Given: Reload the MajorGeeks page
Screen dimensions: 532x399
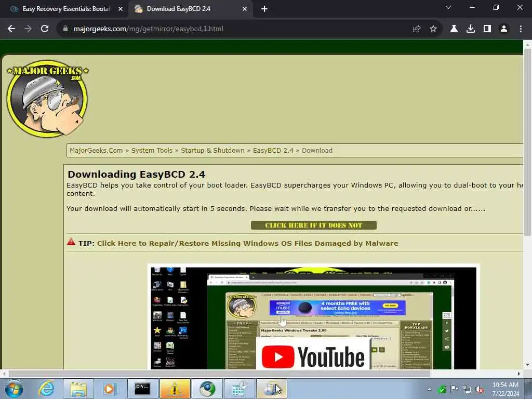Looking at the screenshot, I should pos(45,29).
